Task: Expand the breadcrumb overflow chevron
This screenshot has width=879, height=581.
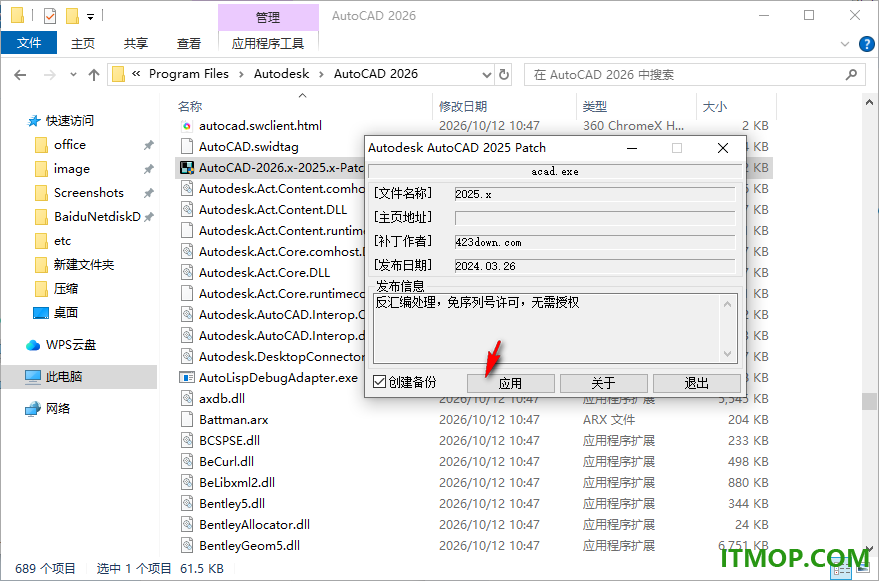Action: (x=136, y=73)
